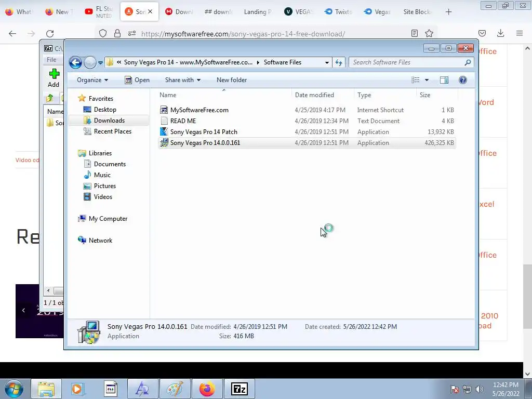Click the volume speaker tray icon

click(x=480, y=389)
